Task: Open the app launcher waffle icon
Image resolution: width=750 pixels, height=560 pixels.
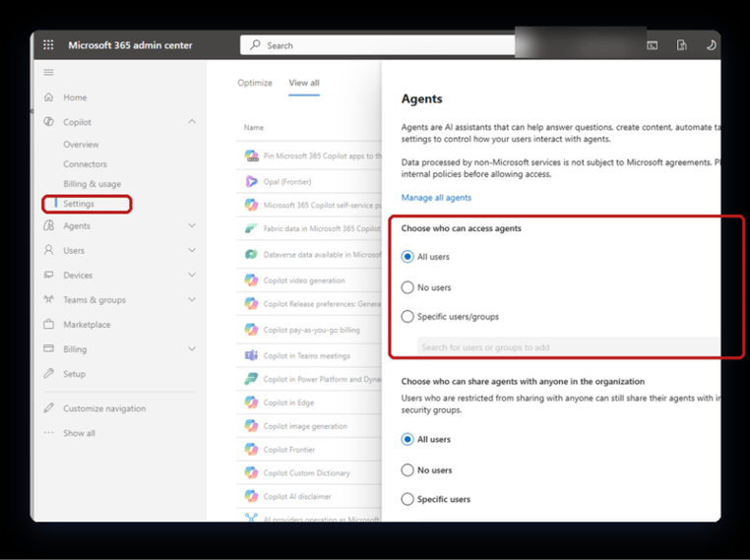Action: (48, 45)
